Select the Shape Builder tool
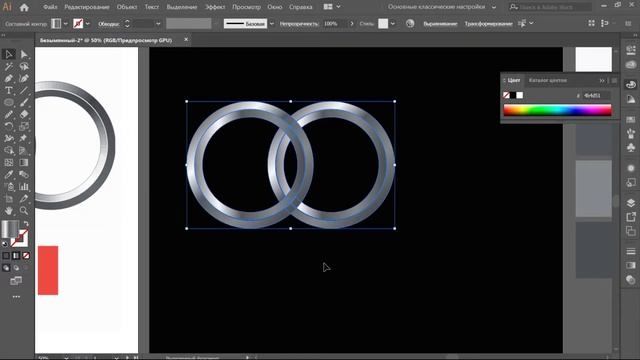 [9, 151]
